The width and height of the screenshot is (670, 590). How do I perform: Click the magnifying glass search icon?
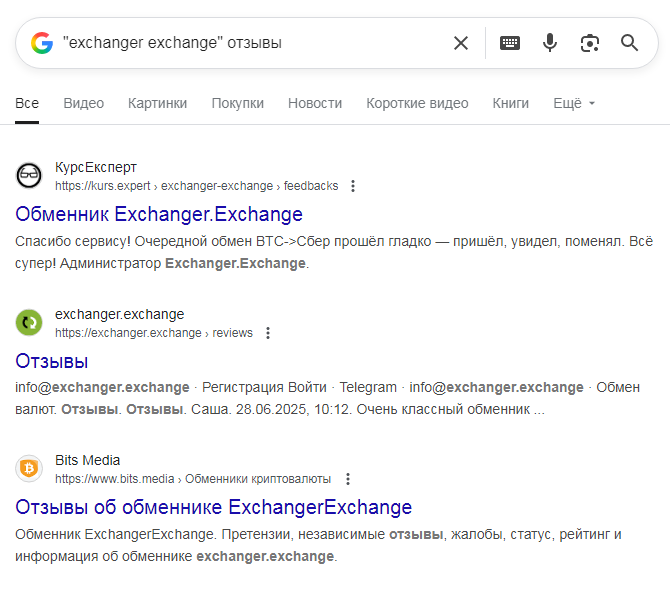pos(629,43)
